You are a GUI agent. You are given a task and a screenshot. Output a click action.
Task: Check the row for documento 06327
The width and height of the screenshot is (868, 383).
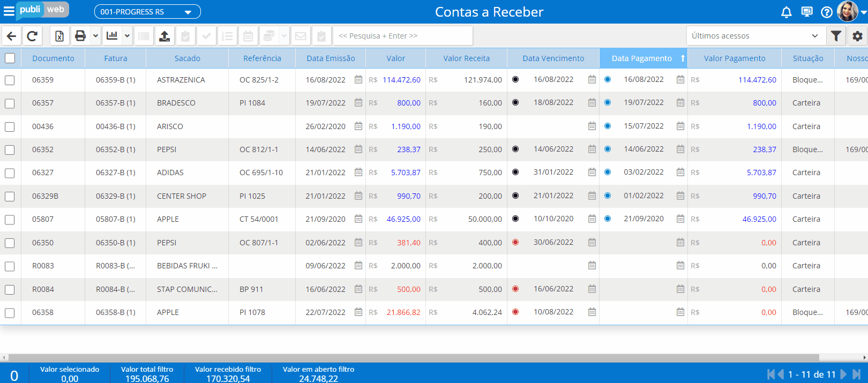pyautogui.click(x=10, y=173)
